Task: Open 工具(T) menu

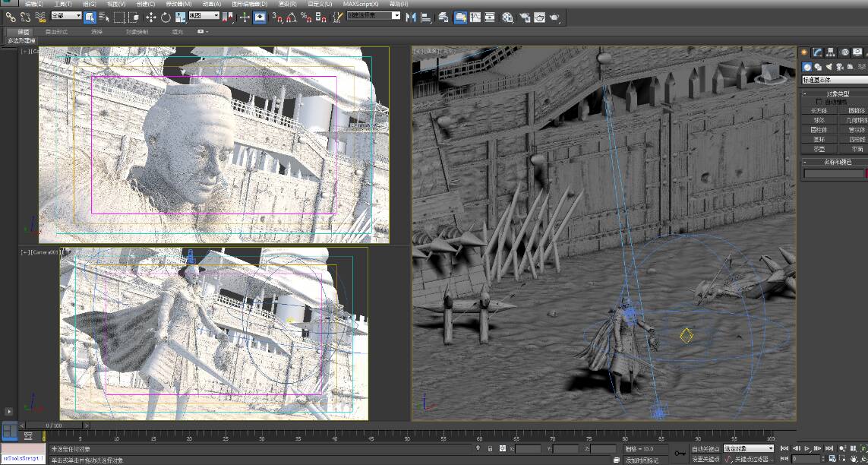Action: point(62,4)
